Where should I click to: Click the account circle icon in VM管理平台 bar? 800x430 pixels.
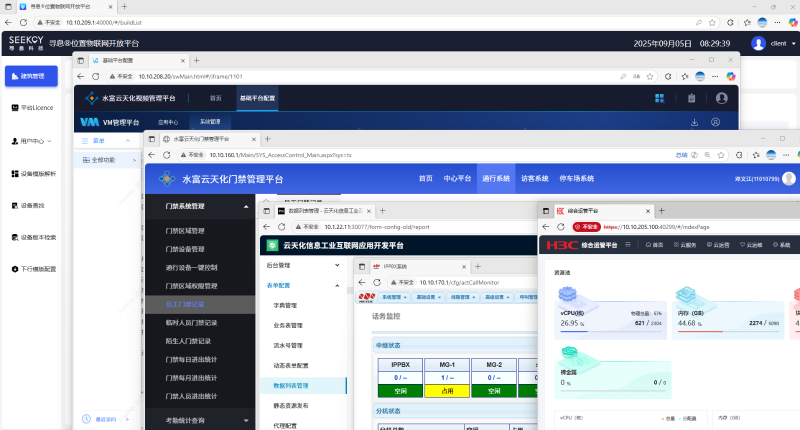[x=716, y=122]
